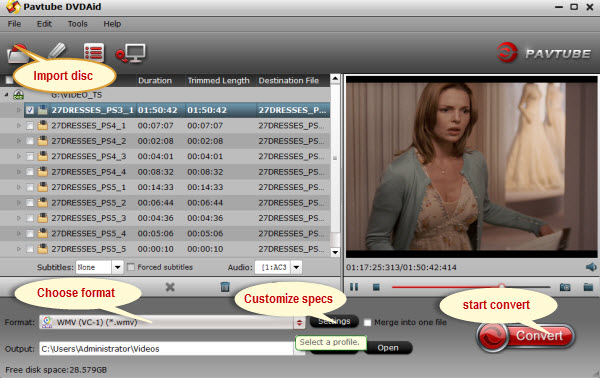The image size is (600, 378).
Task: Expand the 27DRESSES_PS5_1 row arrow
Action: 18,187
